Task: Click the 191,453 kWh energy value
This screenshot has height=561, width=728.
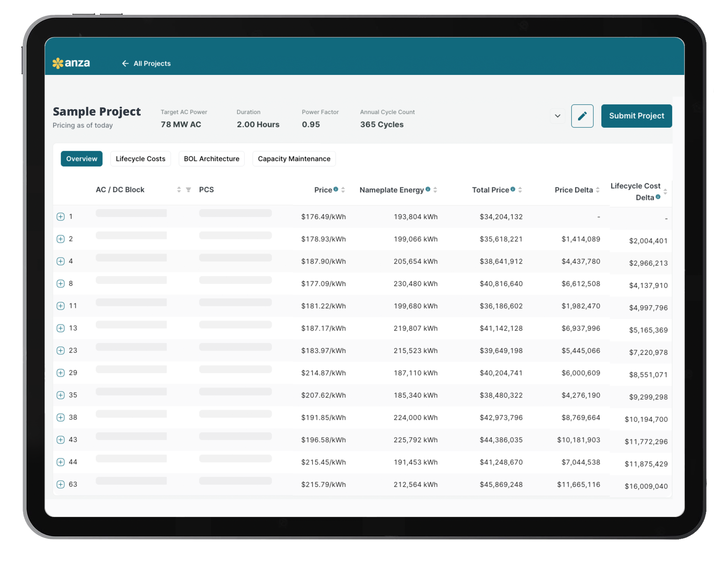Action: point(415,462)
